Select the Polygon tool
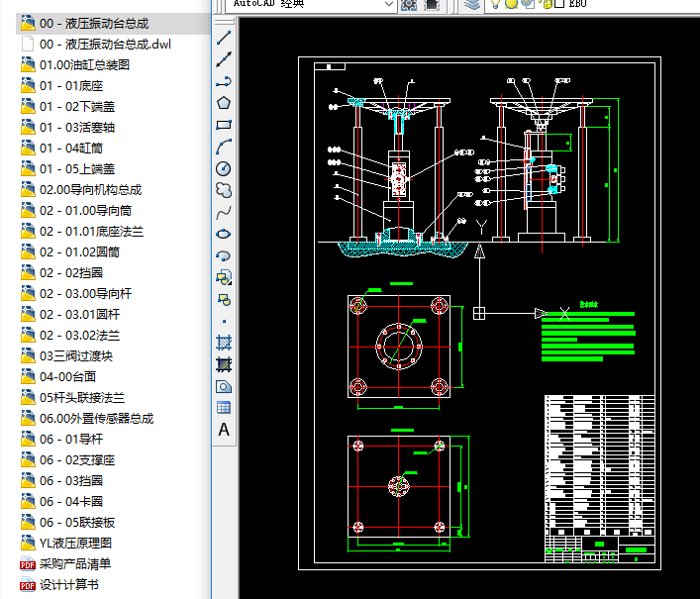The width and height of the screenshot is (700, 599). pos(224,102)
